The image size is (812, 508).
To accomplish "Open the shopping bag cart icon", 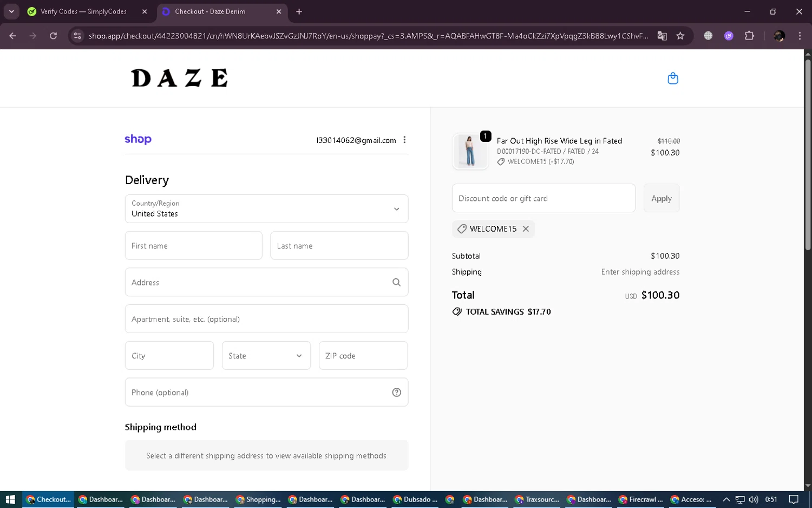I will [673, 79].
